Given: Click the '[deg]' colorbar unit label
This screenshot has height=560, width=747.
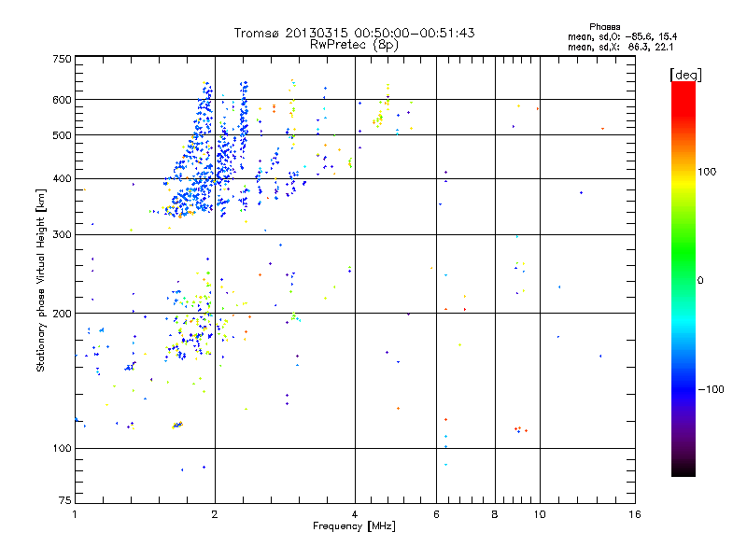Looking at the screenshot, I should (x=685, y=75).
